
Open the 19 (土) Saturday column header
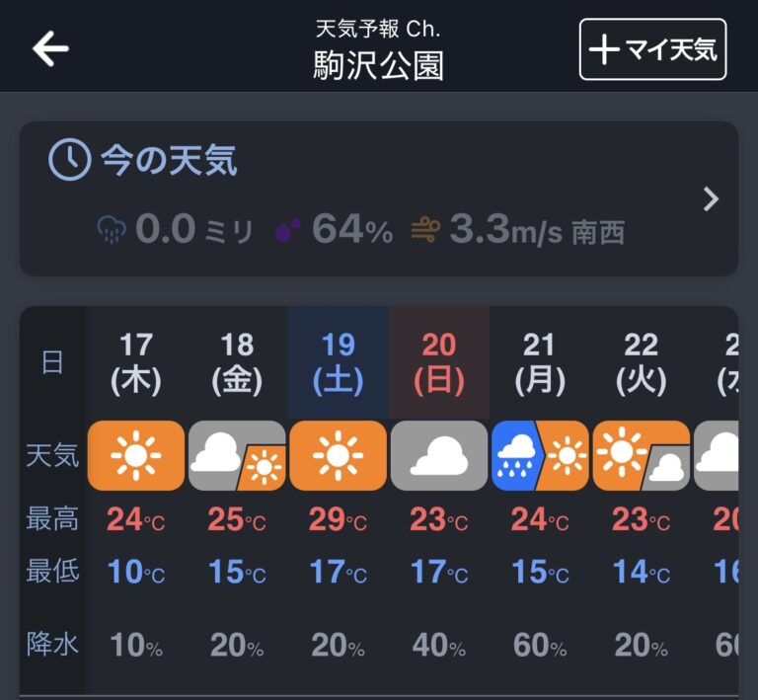(338, 362)
